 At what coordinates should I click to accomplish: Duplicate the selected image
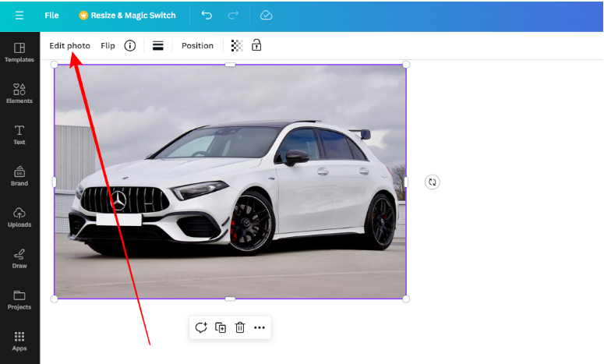[221, 328]
